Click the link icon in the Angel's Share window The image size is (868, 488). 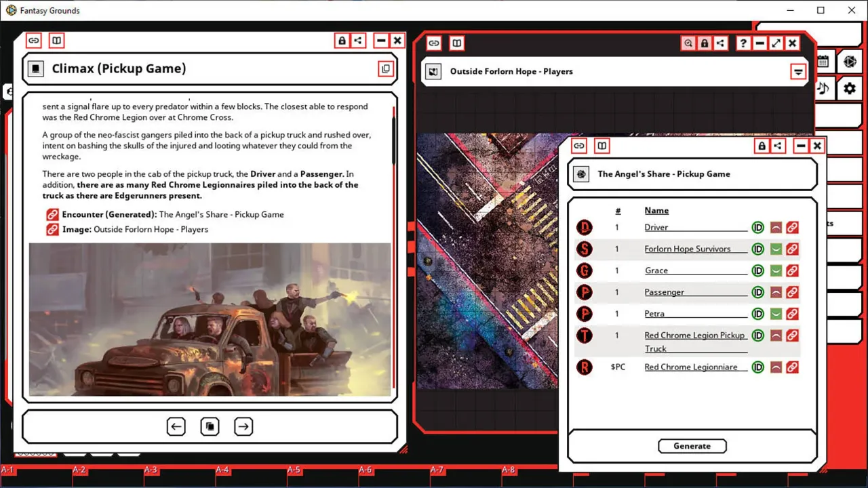click(x=578, y=146)
